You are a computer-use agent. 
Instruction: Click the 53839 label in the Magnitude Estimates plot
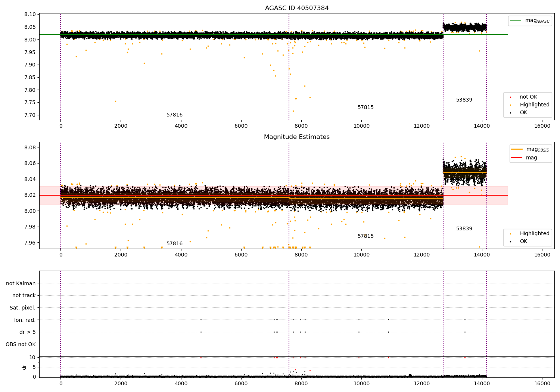click(464, 229)
